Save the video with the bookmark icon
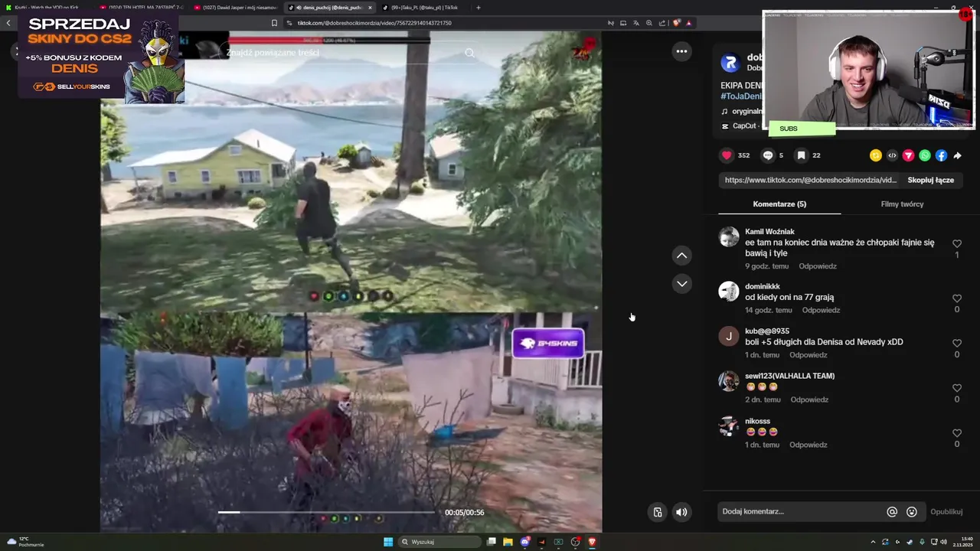Viewport: 980px width, 551px height. (x=801, y=155)
